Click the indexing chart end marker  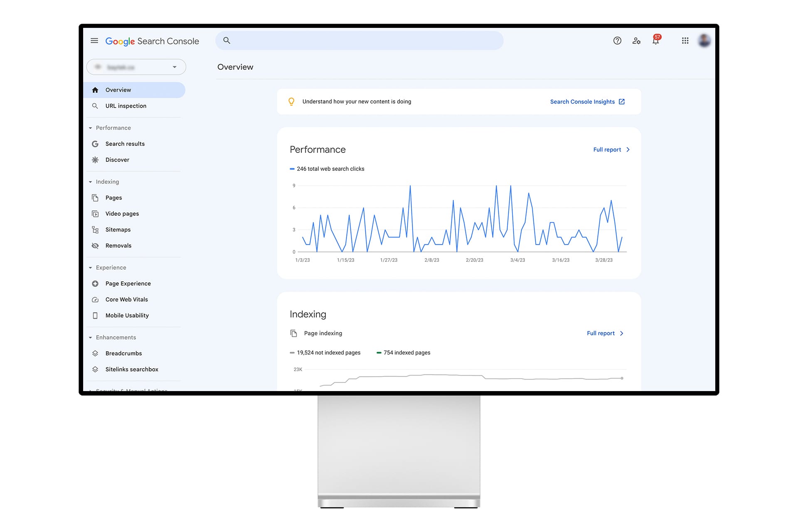click(x=622, y=378)
